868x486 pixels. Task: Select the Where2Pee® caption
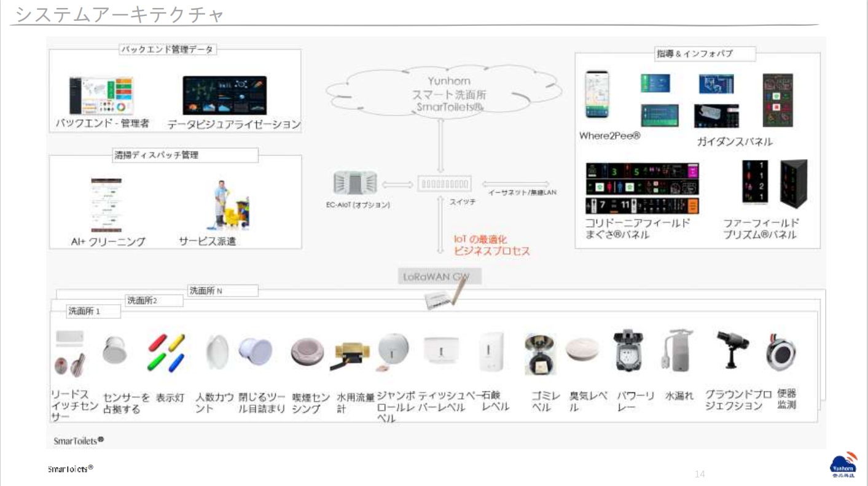609,136
